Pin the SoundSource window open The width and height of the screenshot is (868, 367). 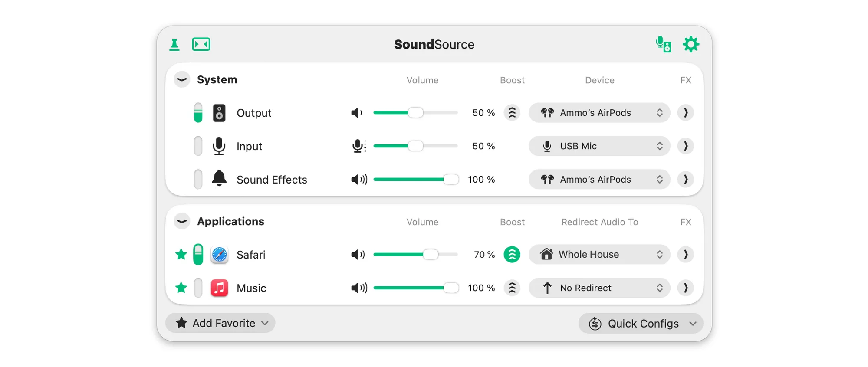pyautogui.click(x=174, y=44)
